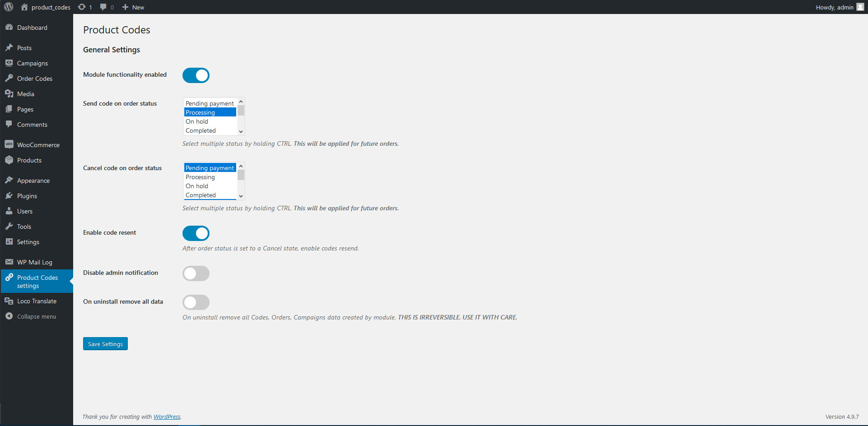Open the WooCommerce menu item

click(37, 145)
